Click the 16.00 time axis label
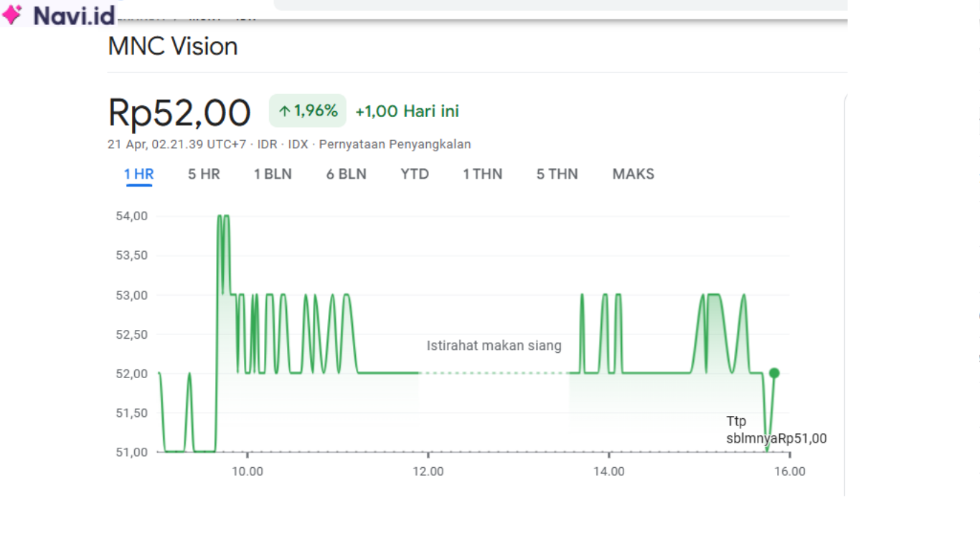 click(x=790, y=471)
